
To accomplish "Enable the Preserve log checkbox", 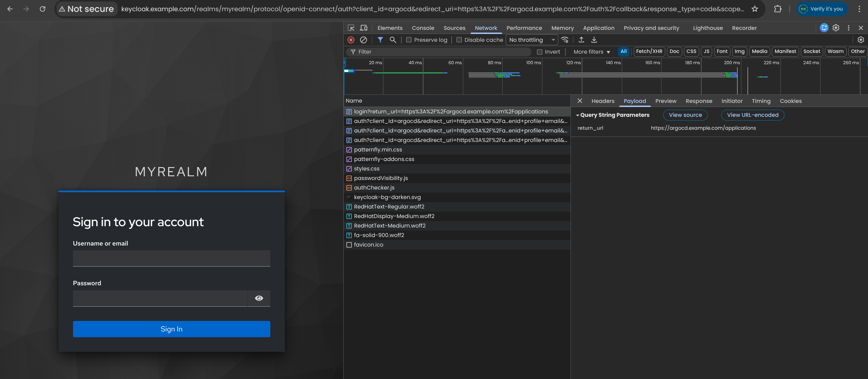I will coord(409,40).
